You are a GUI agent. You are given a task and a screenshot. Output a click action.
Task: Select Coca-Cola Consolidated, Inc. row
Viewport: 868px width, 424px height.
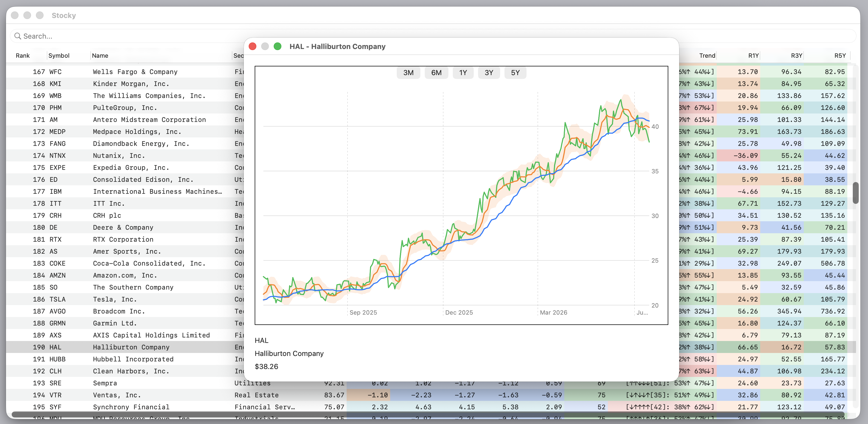pyautogui.click(x=431, y=263)
